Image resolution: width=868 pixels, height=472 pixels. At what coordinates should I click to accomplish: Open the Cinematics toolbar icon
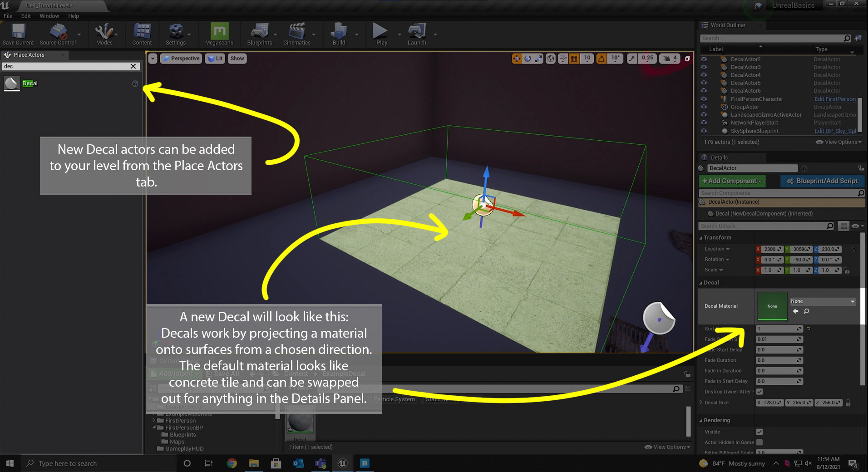[x=297, y=34]
